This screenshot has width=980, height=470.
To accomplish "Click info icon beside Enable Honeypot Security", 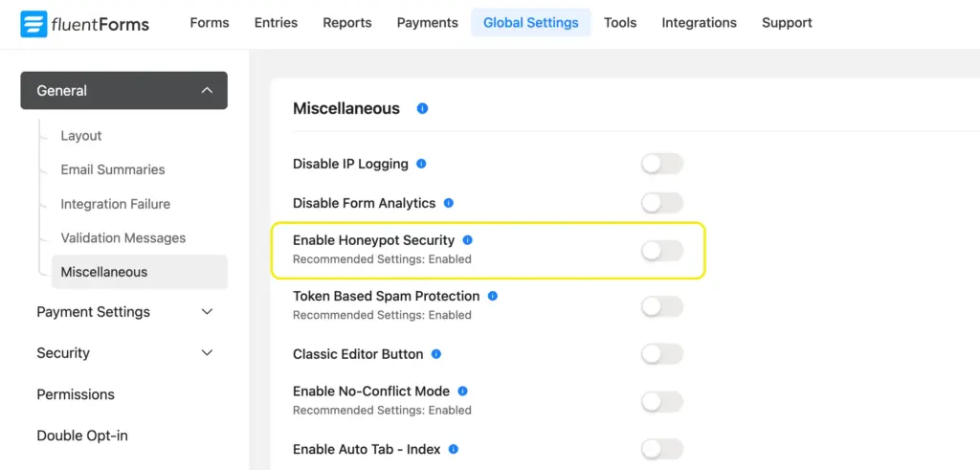I will [x=467, y=240].
